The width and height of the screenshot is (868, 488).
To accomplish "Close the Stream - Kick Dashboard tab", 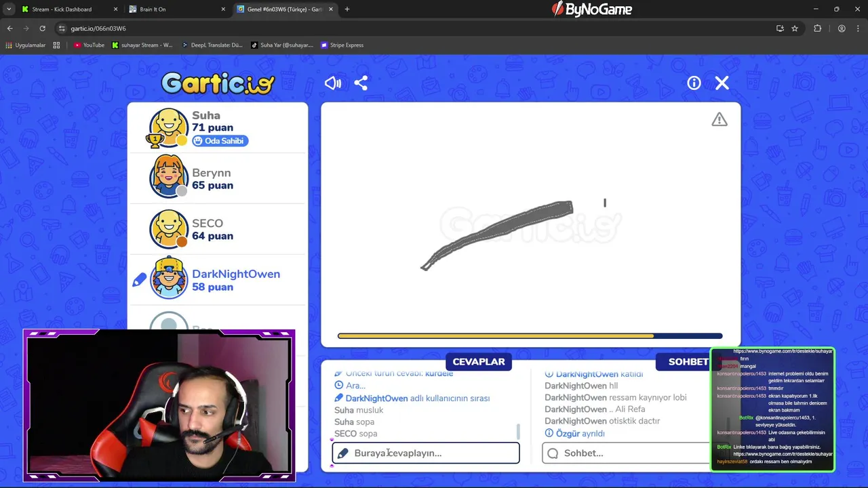I will click(115, 9).
